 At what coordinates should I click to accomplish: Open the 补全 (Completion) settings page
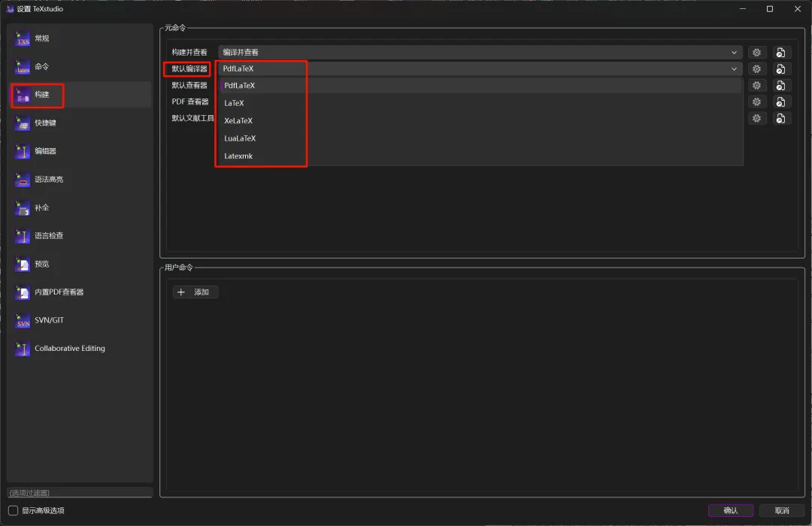80,207
